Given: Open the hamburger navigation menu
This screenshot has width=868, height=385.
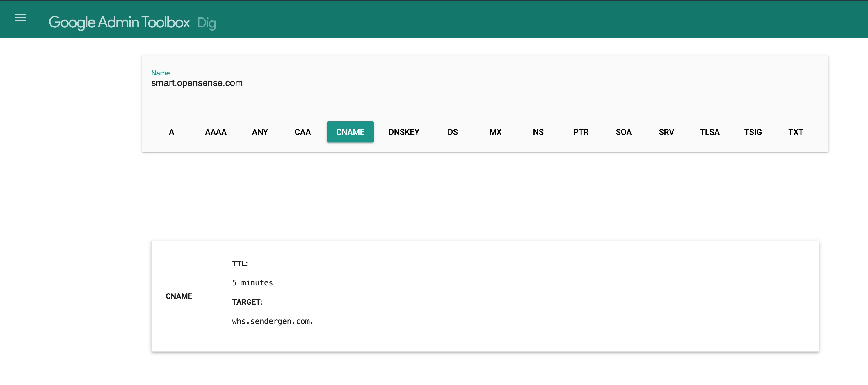Looking at the screenshot, I should 20,18.
